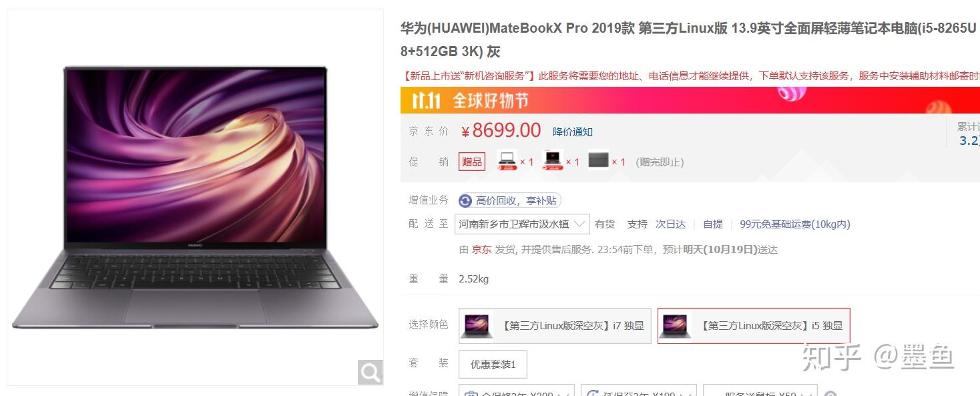The image size is (980, 396).
Task: Open the magnifier icon on product image
Action: click(x=370, y=371)
